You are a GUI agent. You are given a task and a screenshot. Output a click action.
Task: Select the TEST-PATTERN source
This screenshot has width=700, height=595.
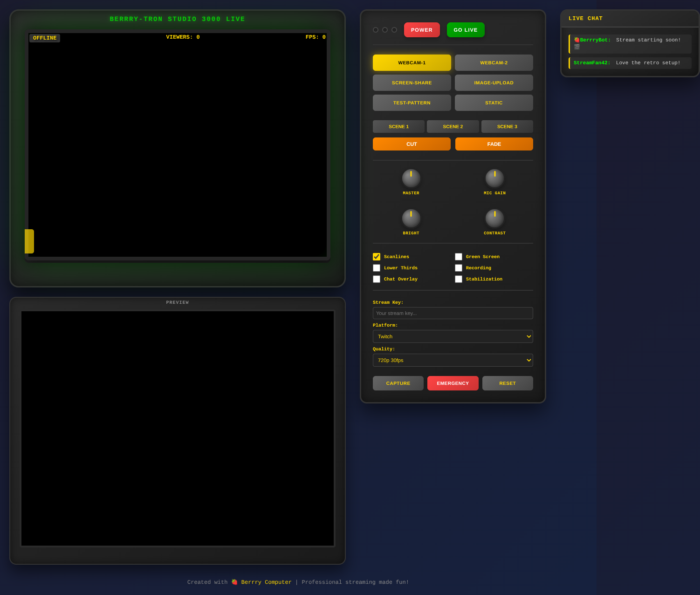pyautogui.click(x=412, y=103)
